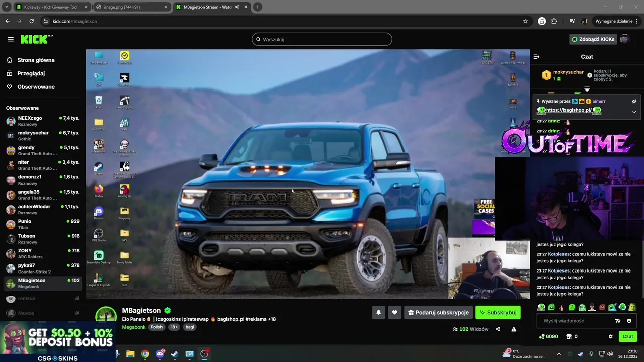This screenshot has height=362, width=644.
Task: Open chat settings gear icon
Action: click(x=611, y=336)
